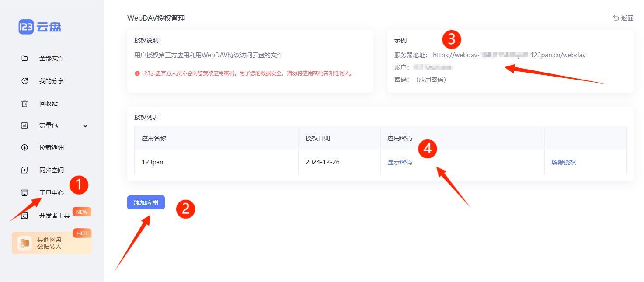Click the 示例 heading

400,40
